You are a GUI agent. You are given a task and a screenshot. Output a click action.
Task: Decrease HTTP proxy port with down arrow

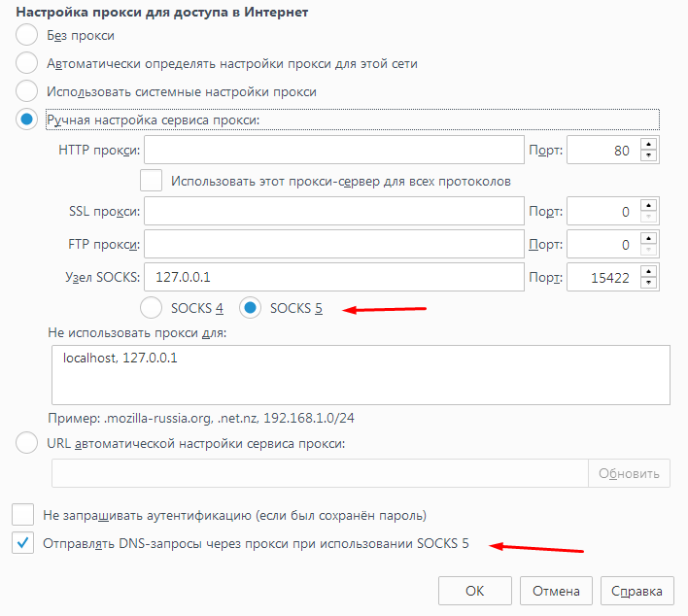(x=649, y=156)
